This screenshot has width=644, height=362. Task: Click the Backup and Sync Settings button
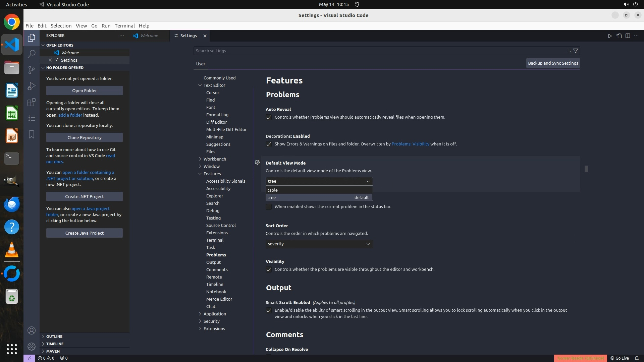coord(553,63)
